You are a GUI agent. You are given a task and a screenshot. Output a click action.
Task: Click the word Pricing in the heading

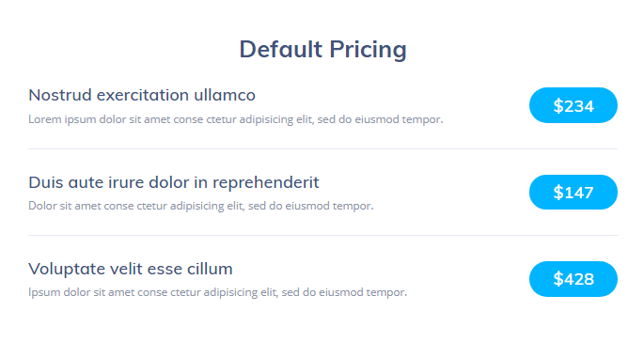click(x=368, y=51)
